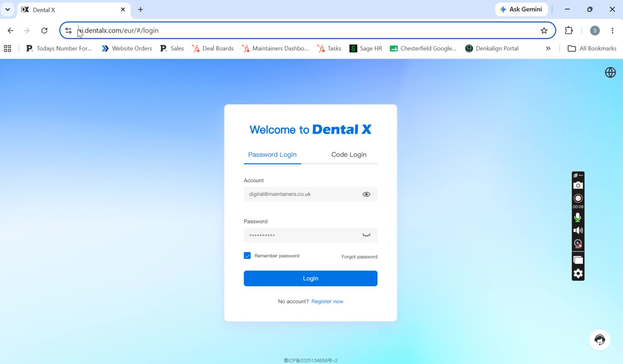Click the Welcome to Dental X heading
The image size is (623, 364).
310,129
